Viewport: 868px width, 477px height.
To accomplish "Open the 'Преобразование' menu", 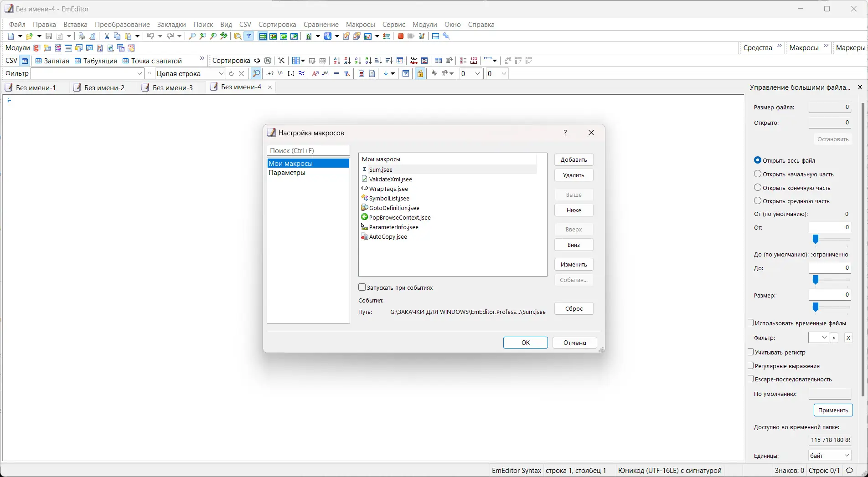I will click(x=122, y=25).
